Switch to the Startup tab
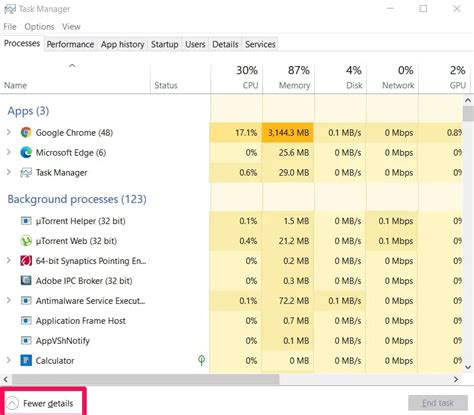This screenshot has width=474, height=415. (x=164, y=44)
